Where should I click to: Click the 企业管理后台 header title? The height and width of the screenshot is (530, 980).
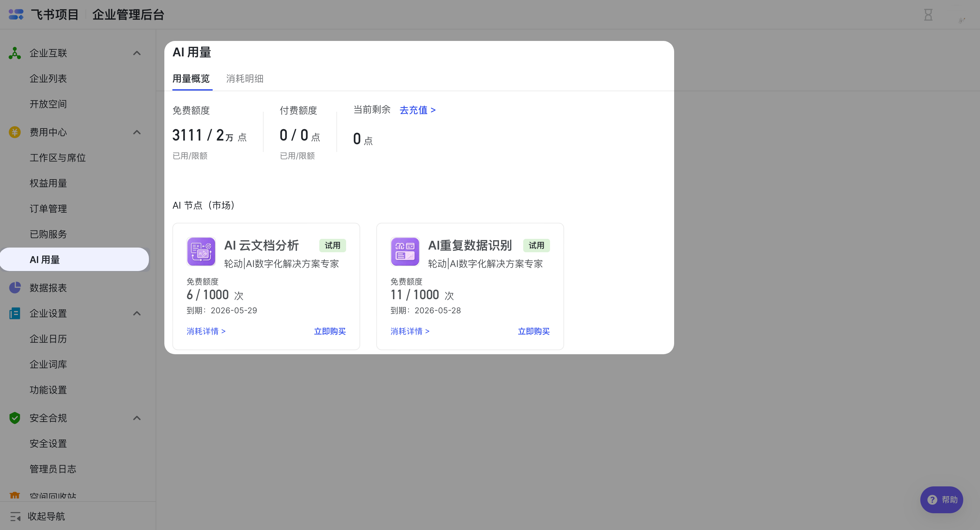[128, 14]
